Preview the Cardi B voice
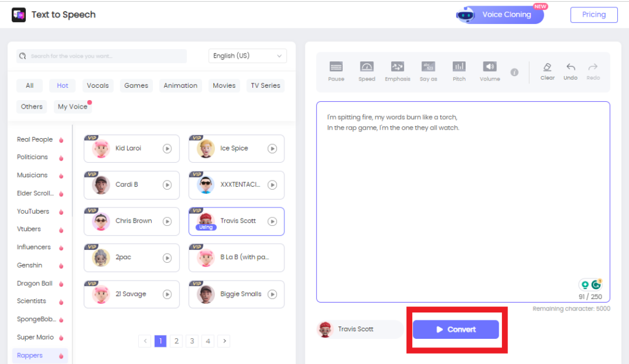Viewport: 629px width, 364px height. (x=168, y=185)
